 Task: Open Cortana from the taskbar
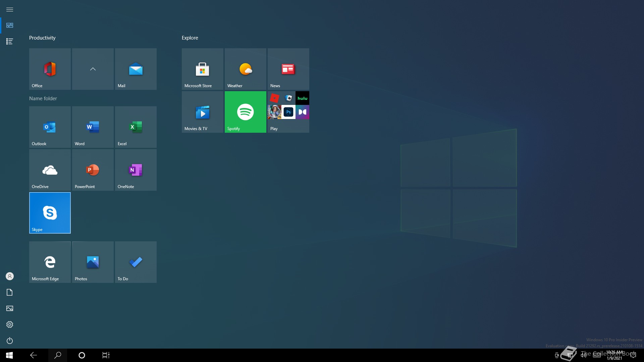[x=82, y=355]
